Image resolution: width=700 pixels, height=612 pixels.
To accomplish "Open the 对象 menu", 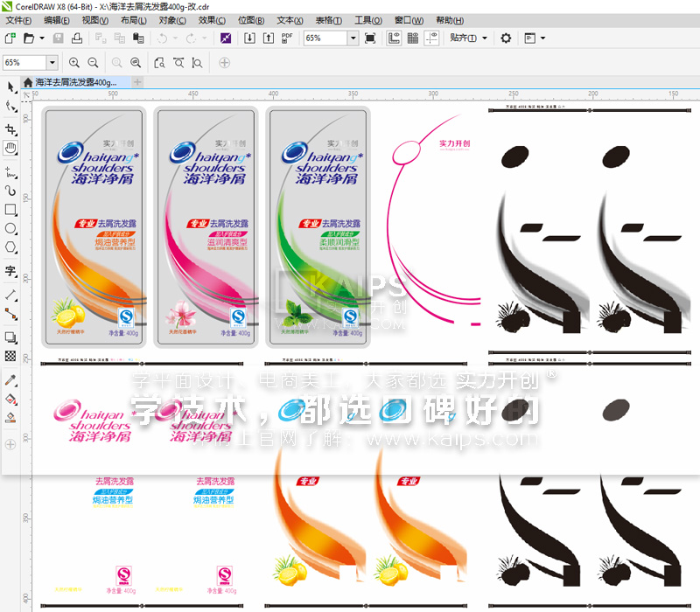I will pos(172,20).
